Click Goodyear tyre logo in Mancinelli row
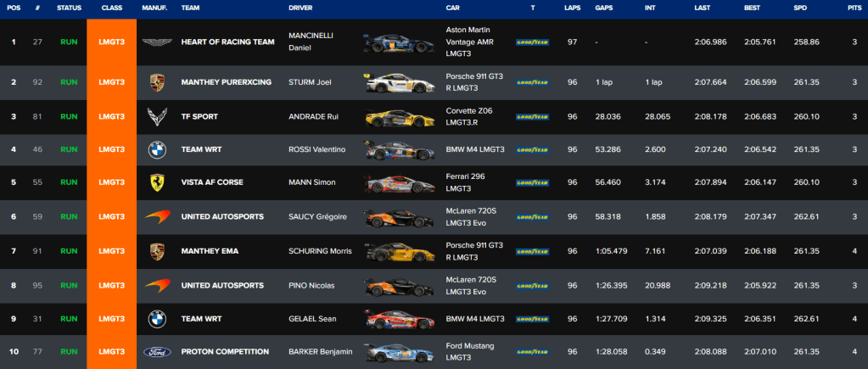 click(533, 42)
